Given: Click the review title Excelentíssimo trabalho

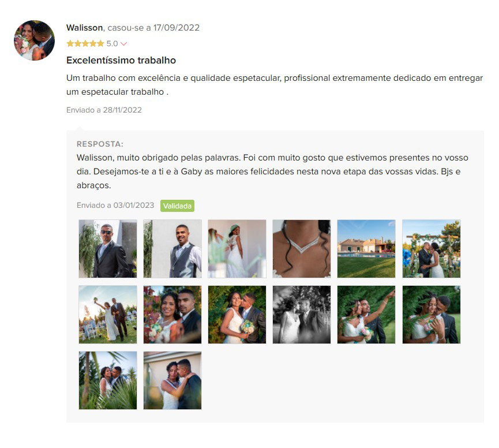Looking at the screenshot, I should pos(121,60).
